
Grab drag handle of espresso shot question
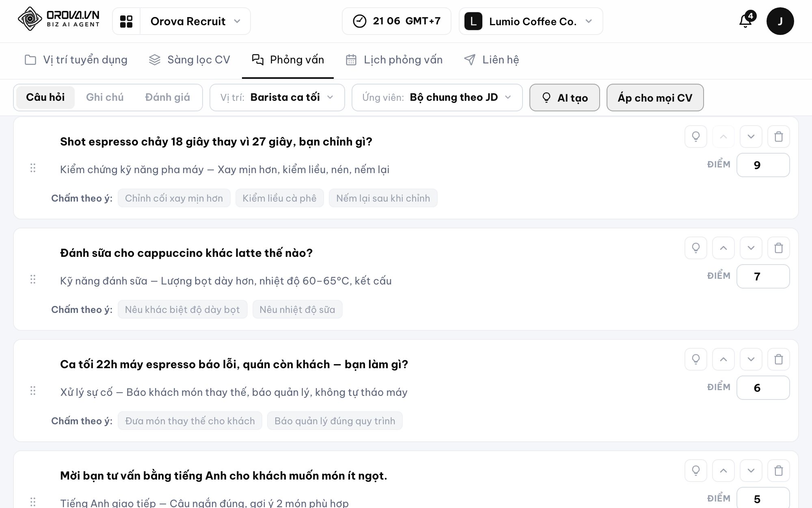click(33, 168)
